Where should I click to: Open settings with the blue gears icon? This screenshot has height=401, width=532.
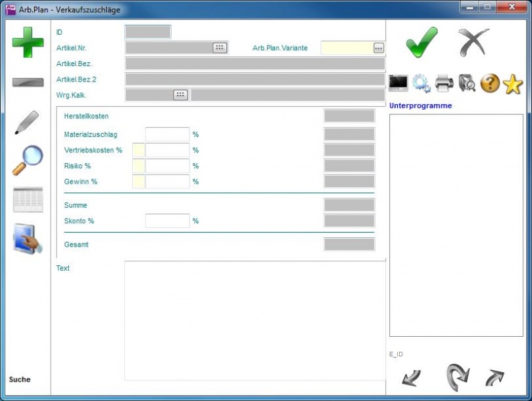coord(421,84)
